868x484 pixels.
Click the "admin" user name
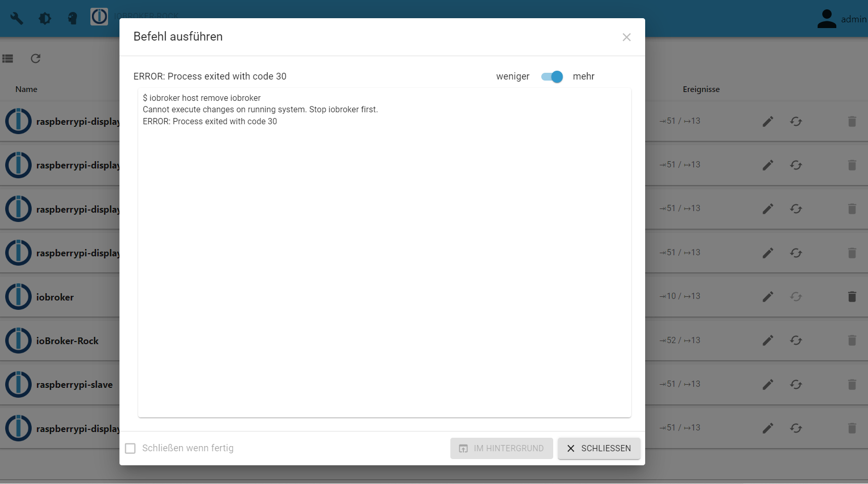click(854, 19)
